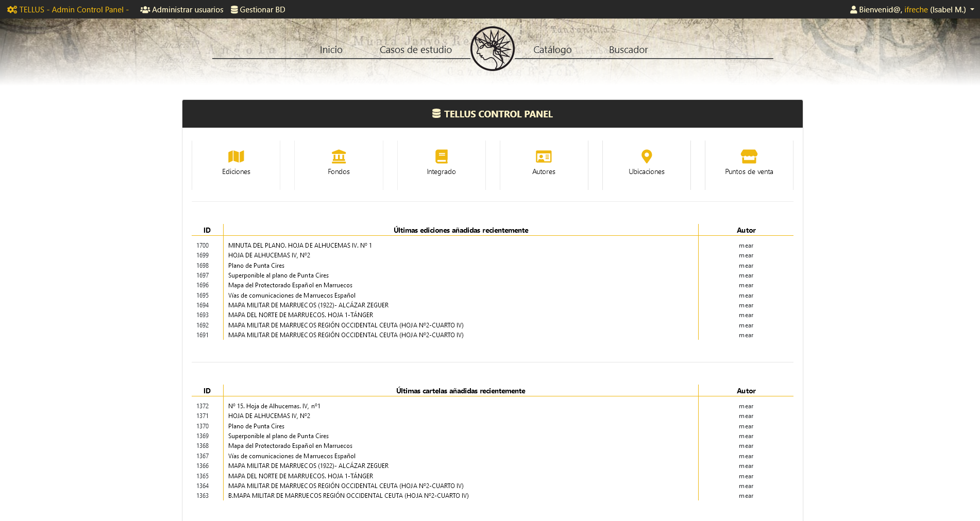980x521 pixels.
Task: Click the users icon next to Administrar usuarios
Action: click(x=145, y=9)
